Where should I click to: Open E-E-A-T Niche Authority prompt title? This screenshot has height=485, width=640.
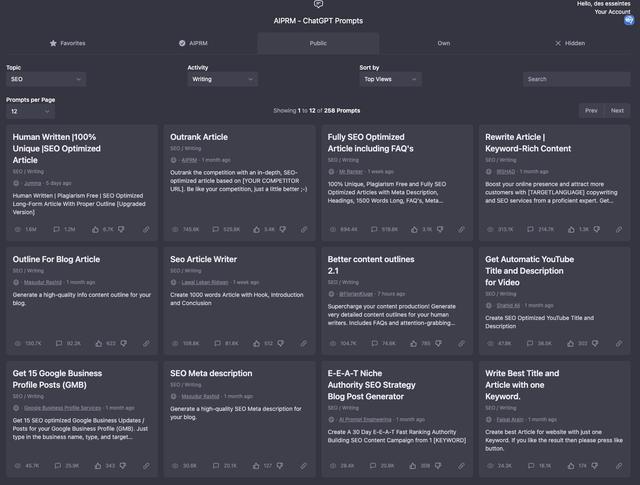point(371,385)
